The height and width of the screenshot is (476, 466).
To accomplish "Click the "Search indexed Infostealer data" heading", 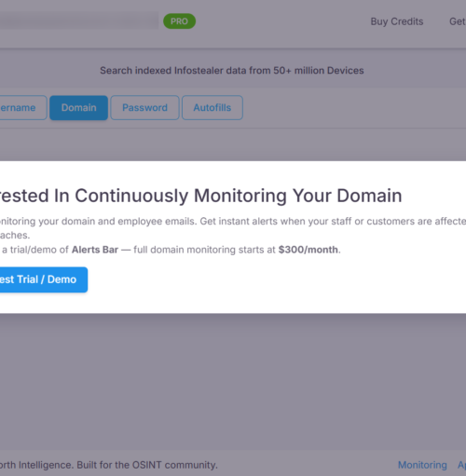I will click(232, 71).
